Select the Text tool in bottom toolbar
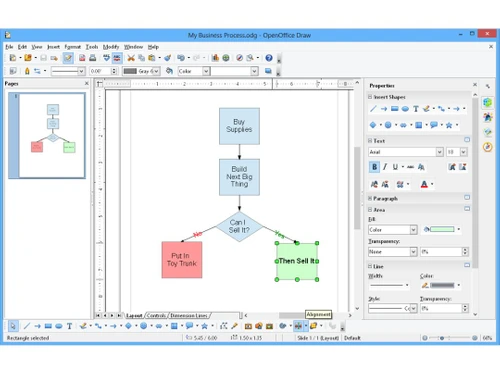Screen dimensions: 500x375 (69, 326)
